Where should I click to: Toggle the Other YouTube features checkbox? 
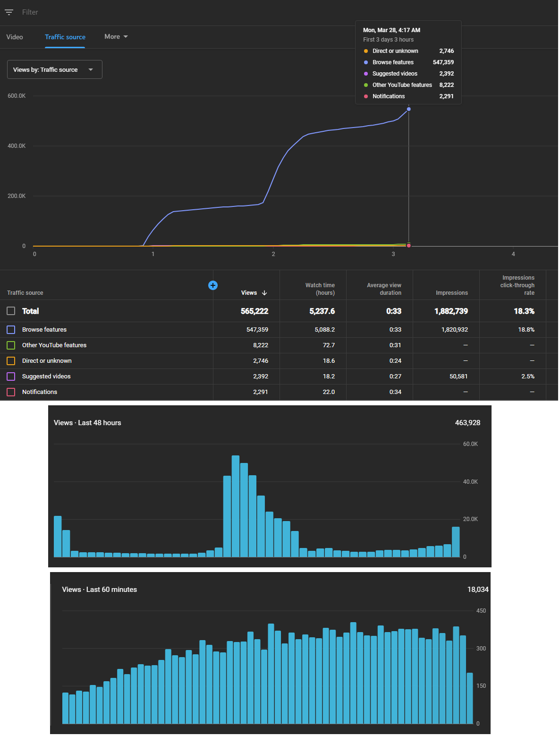click(11, 345)
